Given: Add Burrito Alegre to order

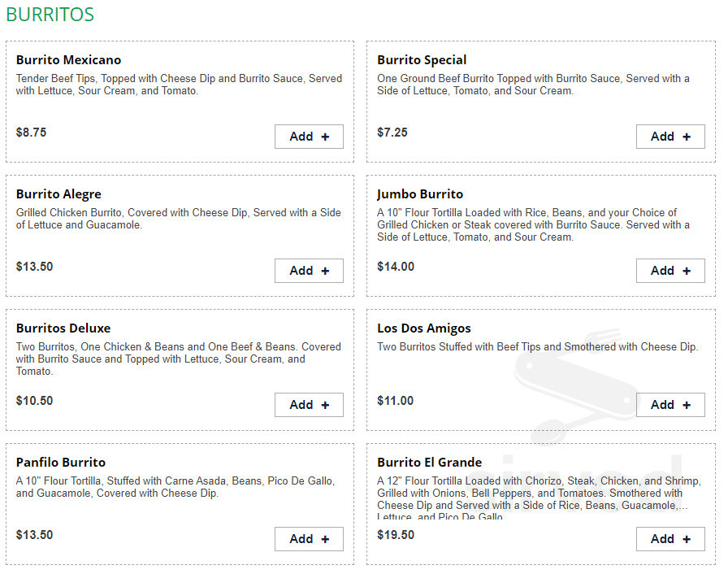Looking at the screenshot, I should [x=309, y=271].
